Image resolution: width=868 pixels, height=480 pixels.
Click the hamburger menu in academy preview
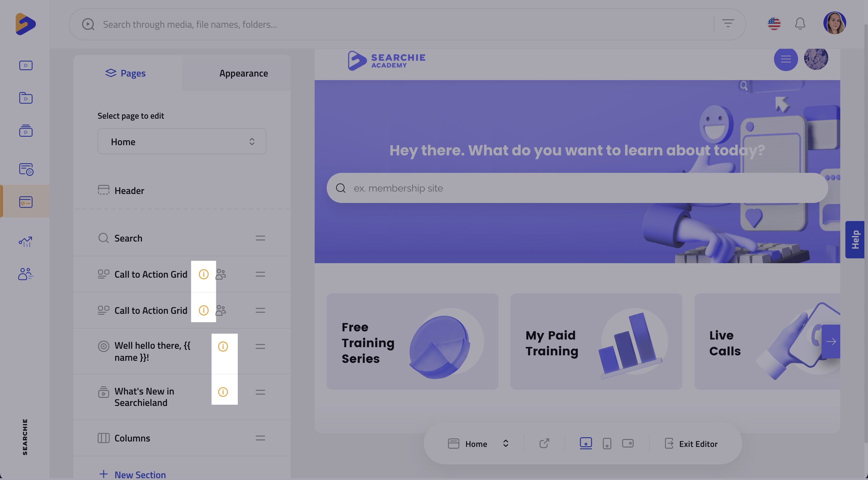click(786, 59)
